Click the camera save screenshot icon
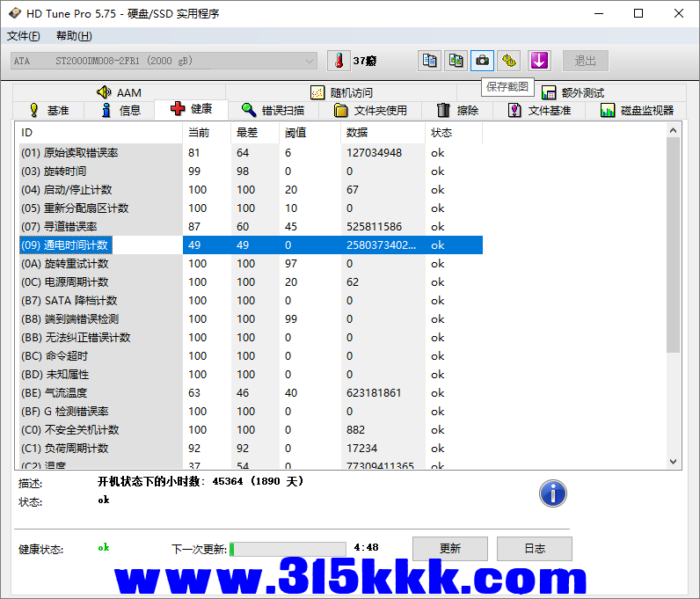Screen dimensions: 700x599 482,61
